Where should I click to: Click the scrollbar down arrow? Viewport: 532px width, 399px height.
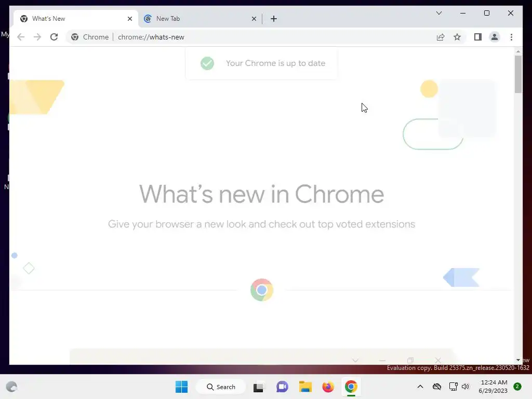[x=518, y=360]
